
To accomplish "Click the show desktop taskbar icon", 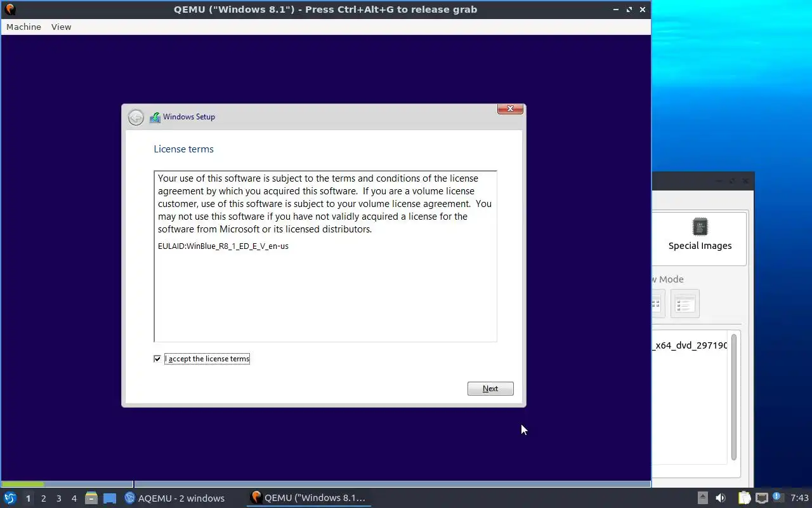I will point(110,498).
